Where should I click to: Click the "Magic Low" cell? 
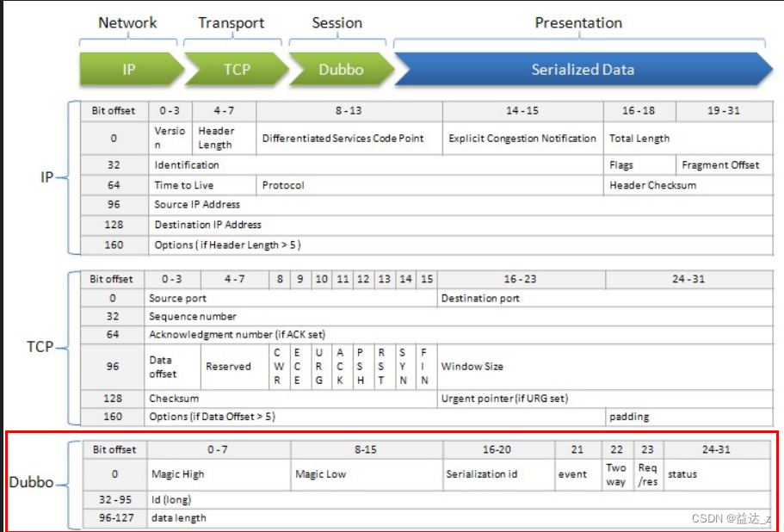coord(367,474)
